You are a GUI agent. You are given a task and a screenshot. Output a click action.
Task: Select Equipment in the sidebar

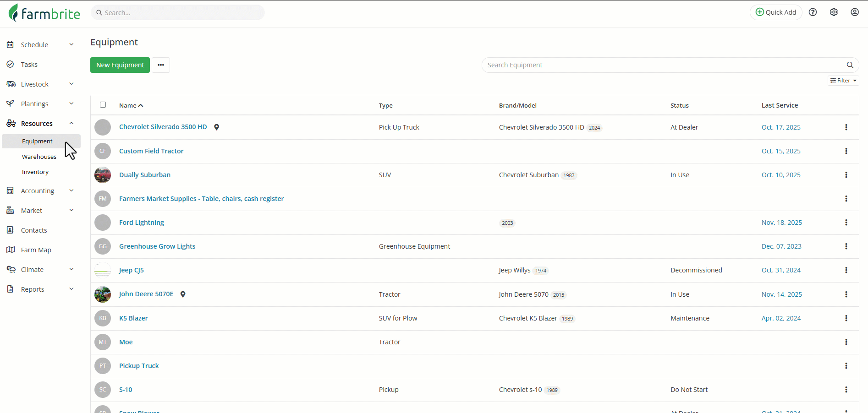tap(41, 141)
